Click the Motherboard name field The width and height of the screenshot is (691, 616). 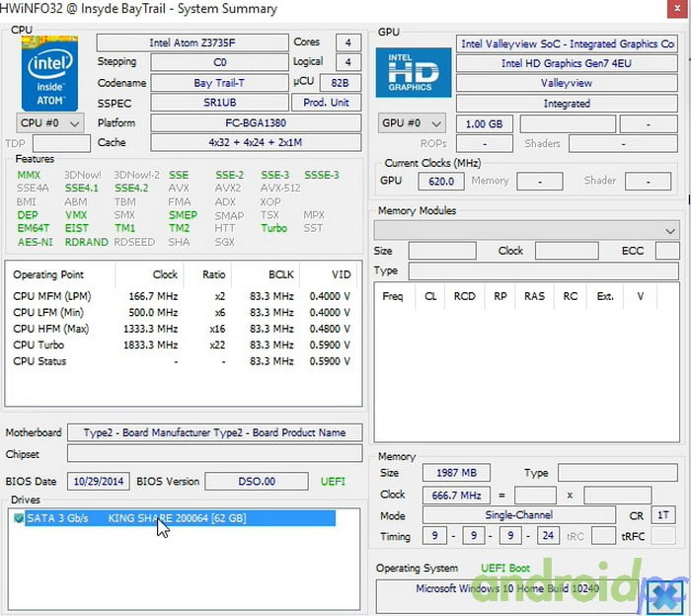click(214, 432)
